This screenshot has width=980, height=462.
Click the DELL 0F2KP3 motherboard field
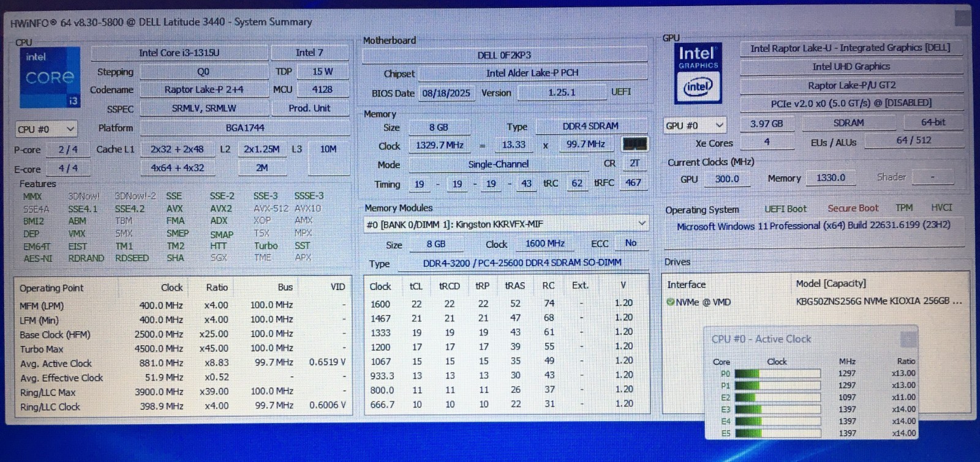click(505, 55)
